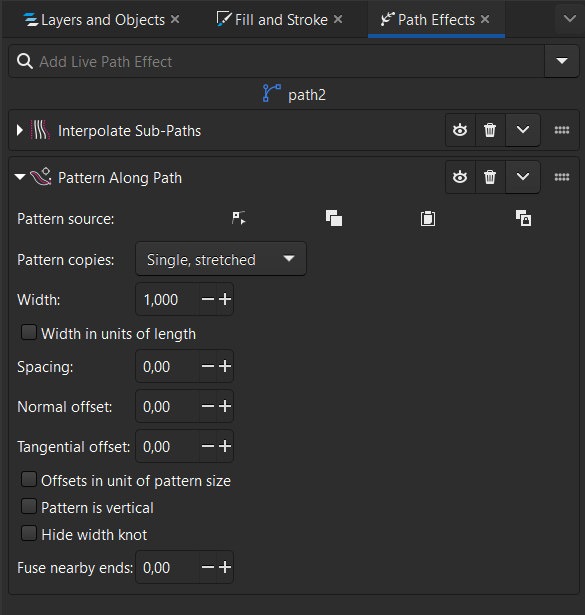Delete the Pattern Along Path effect
This screenshot has height=615, width=585.
point(490,177)
